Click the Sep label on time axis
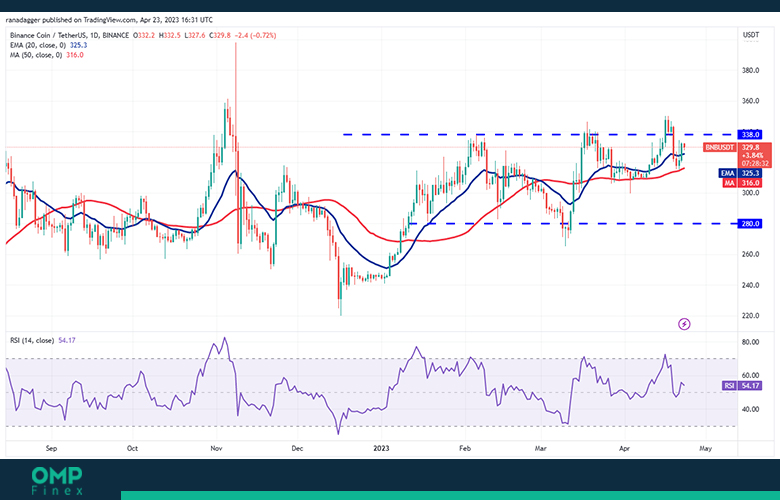This screenshot has height=500, width=780. [51, 448]
